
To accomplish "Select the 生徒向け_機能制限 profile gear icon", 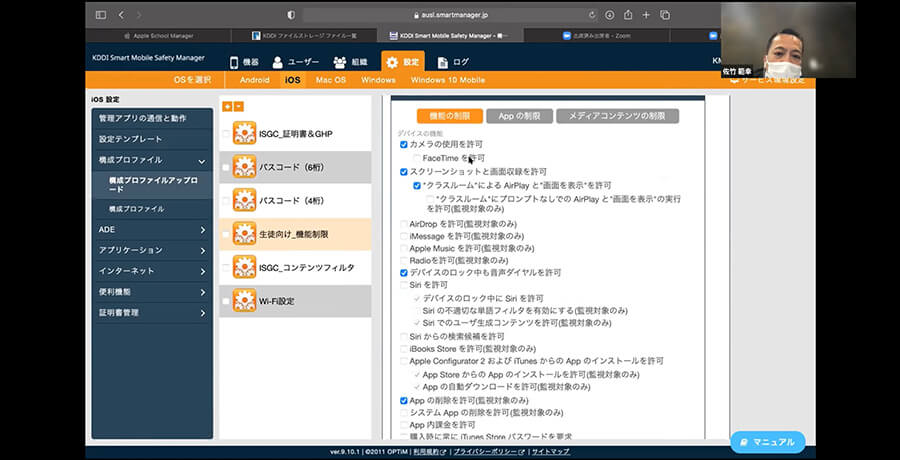I will pos(245,233).
